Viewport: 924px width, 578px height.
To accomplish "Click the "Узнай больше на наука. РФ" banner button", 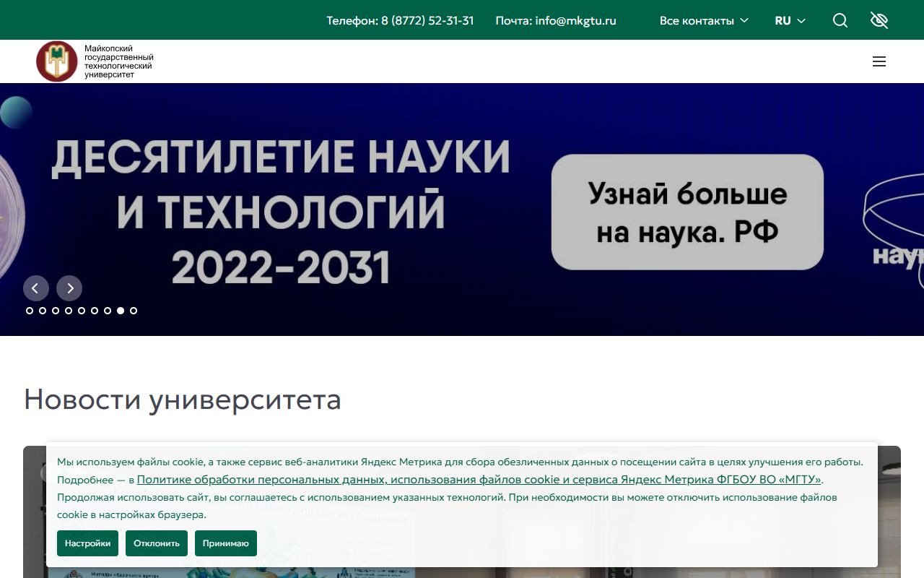I will point(687,212).
